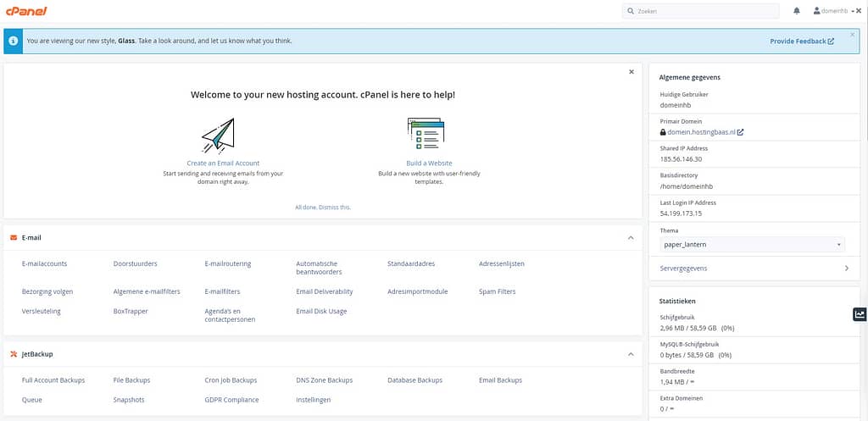Open the notifications bell
Screen dimensions: 868x421
(x=797, y=11)
